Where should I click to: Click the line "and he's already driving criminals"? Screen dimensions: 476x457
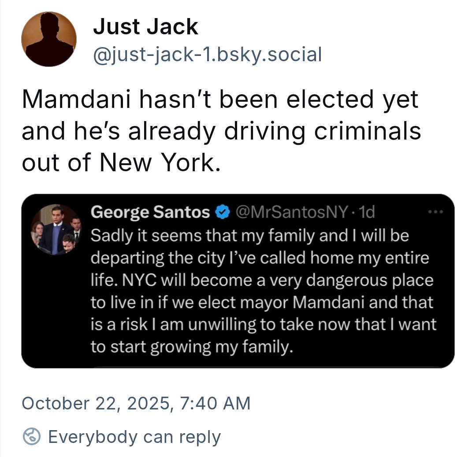pyautogui.click(x=221, y=131)
